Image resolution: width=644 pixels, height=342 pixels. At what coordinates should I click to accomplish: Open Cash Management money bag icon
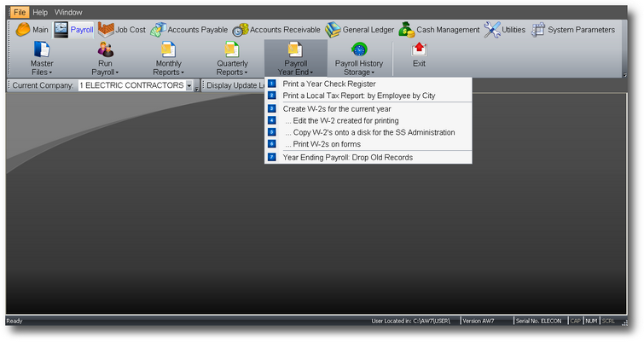tap(407, 30)
